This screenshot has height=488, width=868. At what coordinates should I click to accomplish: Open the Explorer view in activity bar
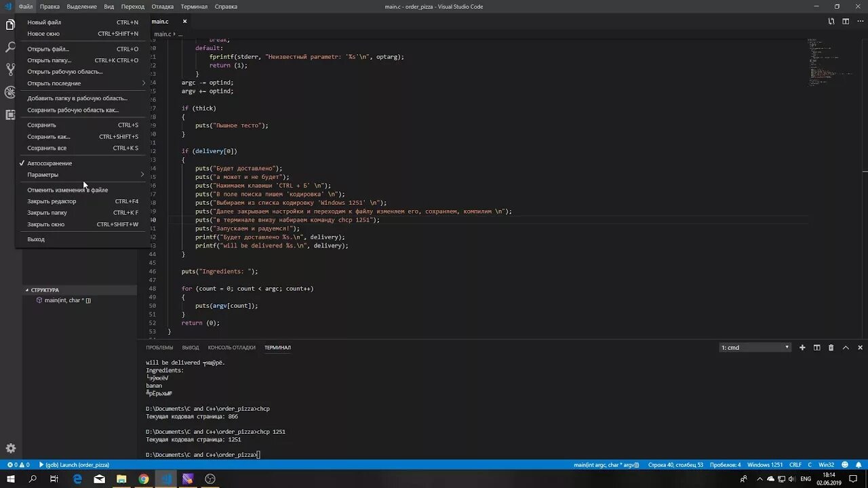click(x=10, y=25)
